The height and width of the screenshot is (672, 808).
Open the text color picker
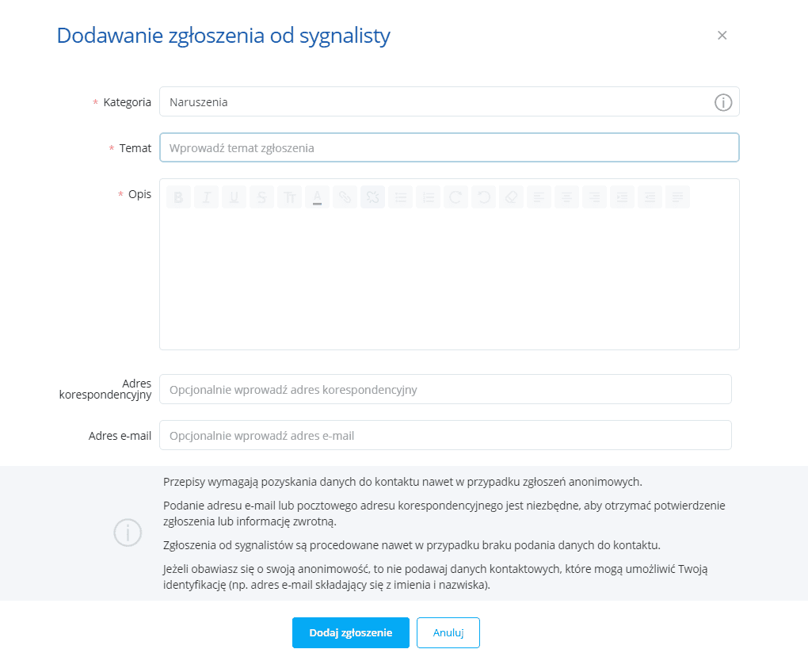(317, 197)
